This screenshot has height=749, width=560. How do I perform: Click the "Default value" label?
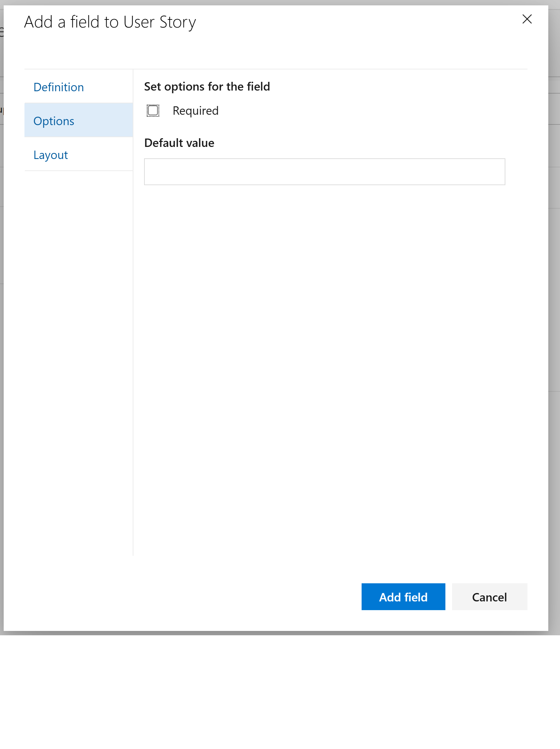pyautogui.click(x=179, y=143)
